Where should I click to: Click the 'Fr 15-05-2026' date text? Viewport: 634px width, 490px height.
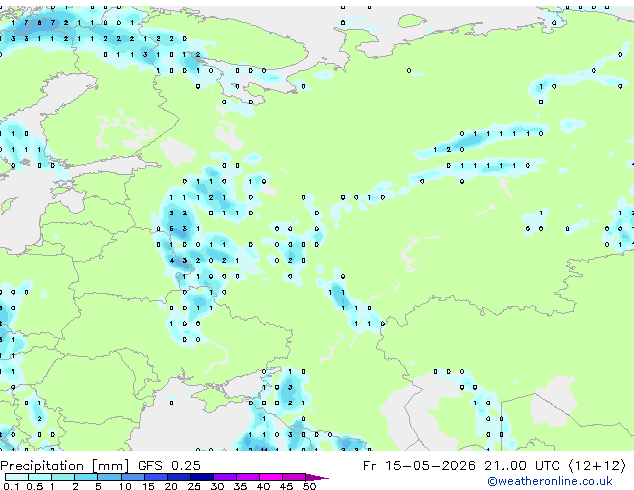pyautogui.click(x=419, y=466)
